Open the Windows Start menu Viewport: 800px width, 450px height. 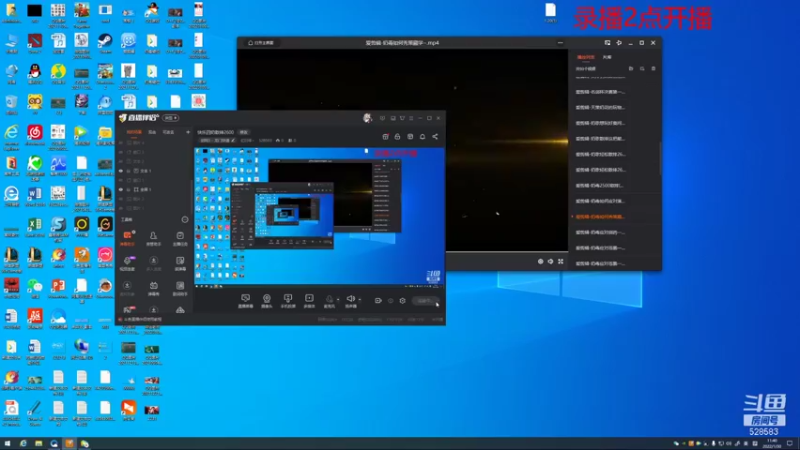pyautogui.click(x=7, y=443)
